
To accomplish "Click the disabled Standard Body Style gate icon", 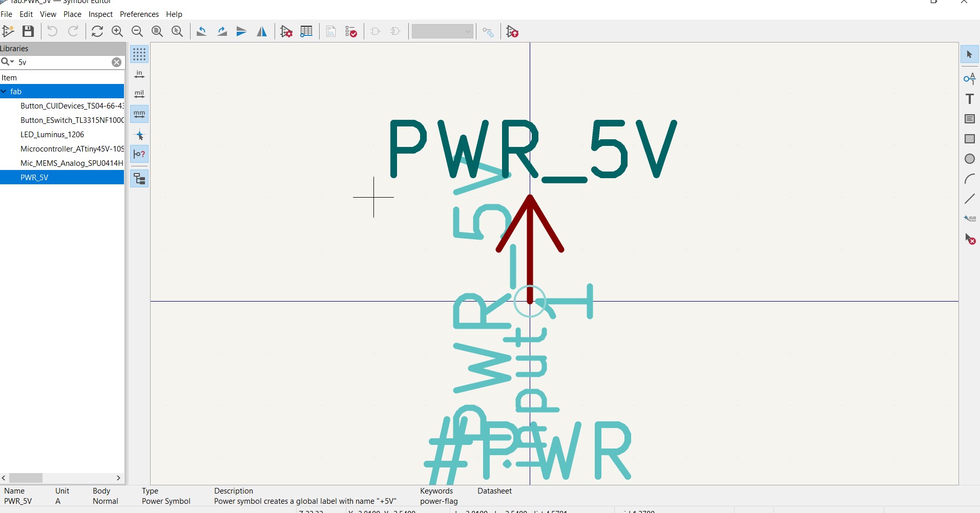I will point(375,31).
